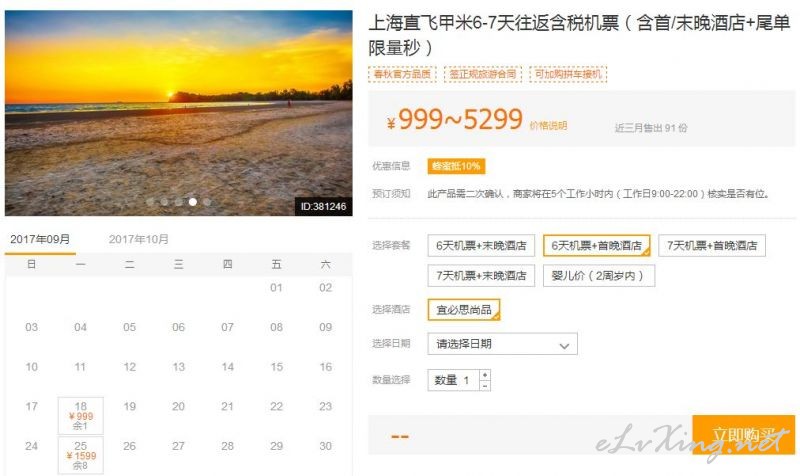Viewport: 800px width, 476px height.
Task: Switch calendar to 2017年10月 tab
Action: tap(138, 239)
